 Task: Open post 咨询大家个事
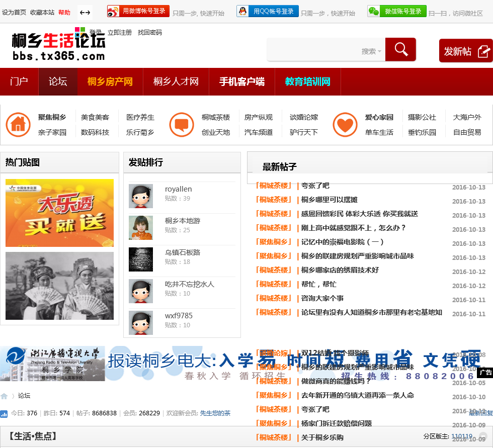(322, 299)
